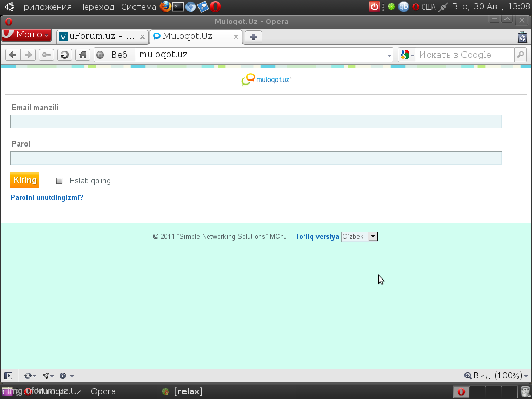
Task: Open the O'zbek language dropdown
Action: tap(360, 236)
